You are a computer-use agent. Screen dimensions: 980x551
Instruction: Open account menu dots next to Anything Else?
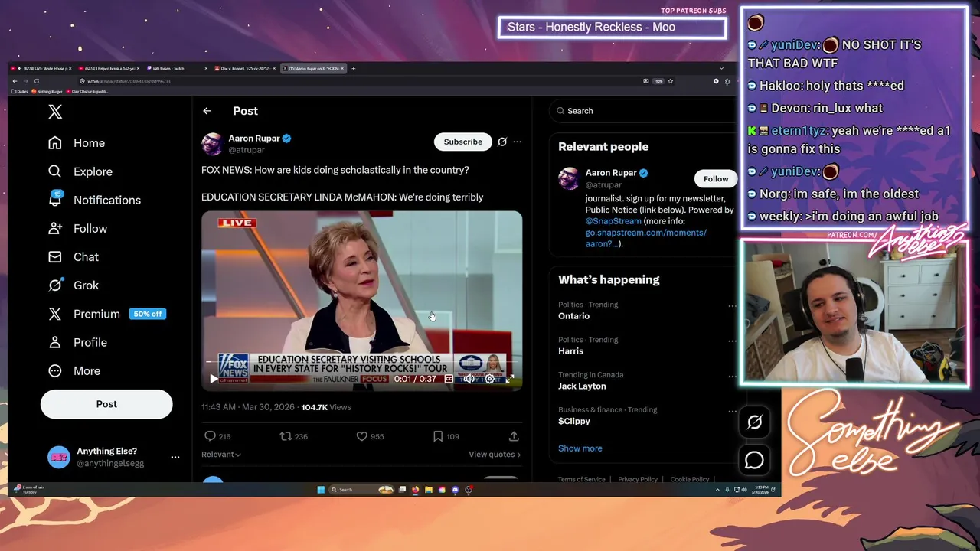175,457
